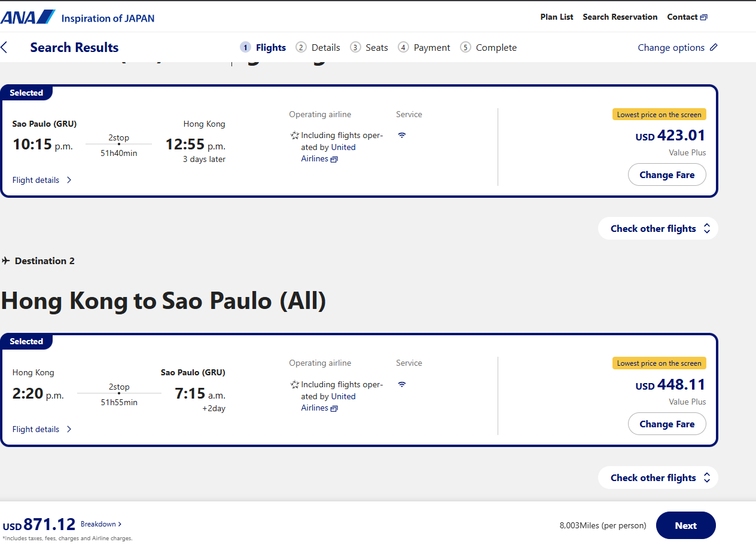The height and width of the screenshot is (548, 756).
Task: Click the pencil icon beside Change options
Action: pos(714,47)
